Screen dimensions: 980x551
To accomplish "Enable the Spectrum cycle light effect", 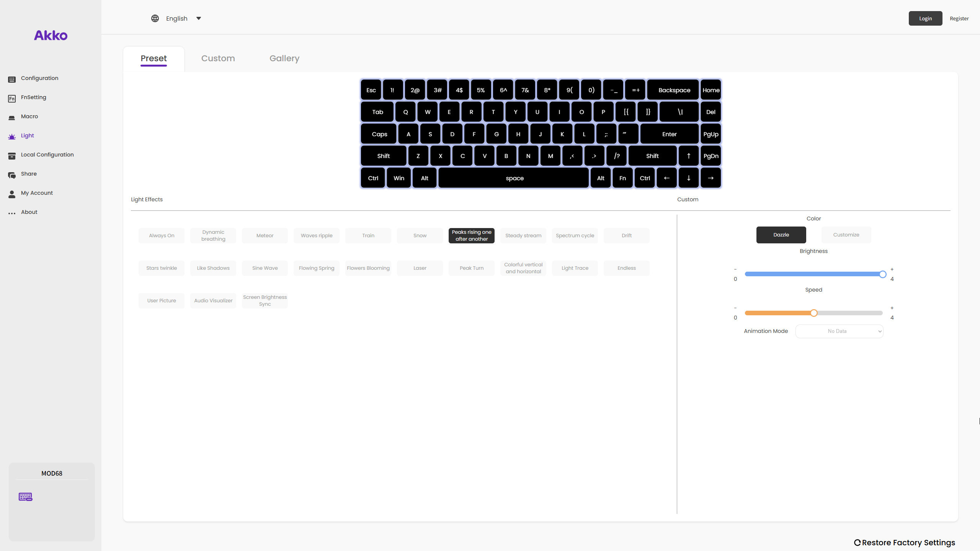I will [x=575, y=236].
